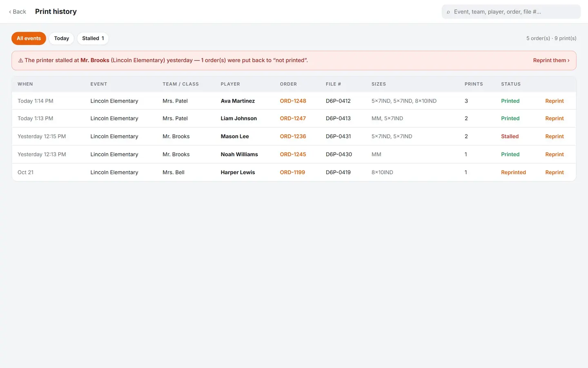
Task: Select the All events filter
Action: 29,38
